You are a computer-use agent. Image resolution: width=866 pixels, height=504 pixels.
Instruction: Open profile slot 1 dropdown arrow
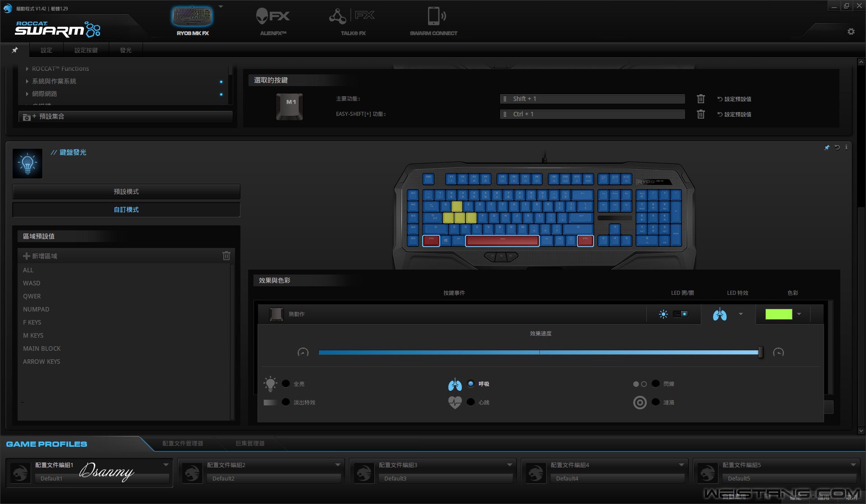point(166,465)
